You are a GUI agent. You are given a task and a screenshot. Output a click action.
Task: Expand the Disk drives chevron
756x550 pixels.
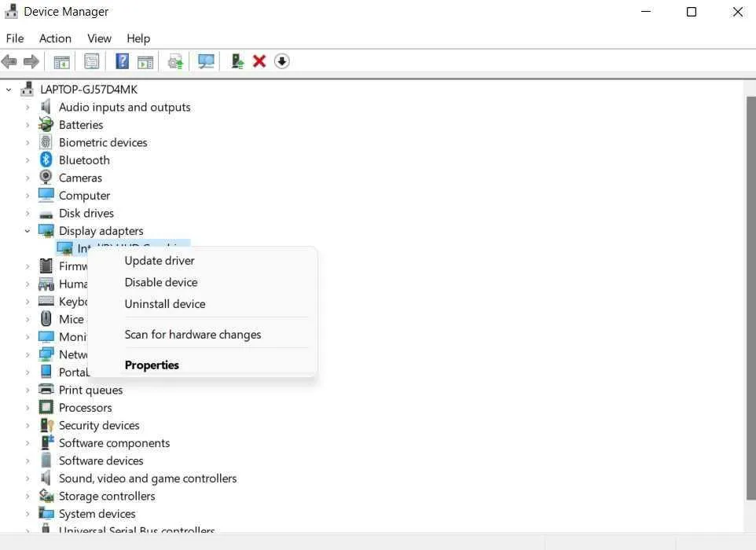click(28, 213)
